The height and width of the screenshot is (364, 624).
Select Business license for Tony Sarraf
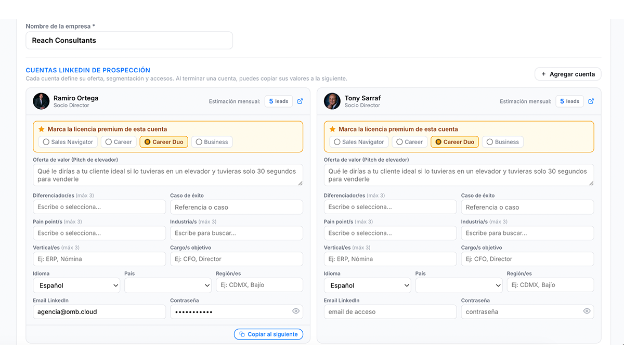tap(503, 142)
